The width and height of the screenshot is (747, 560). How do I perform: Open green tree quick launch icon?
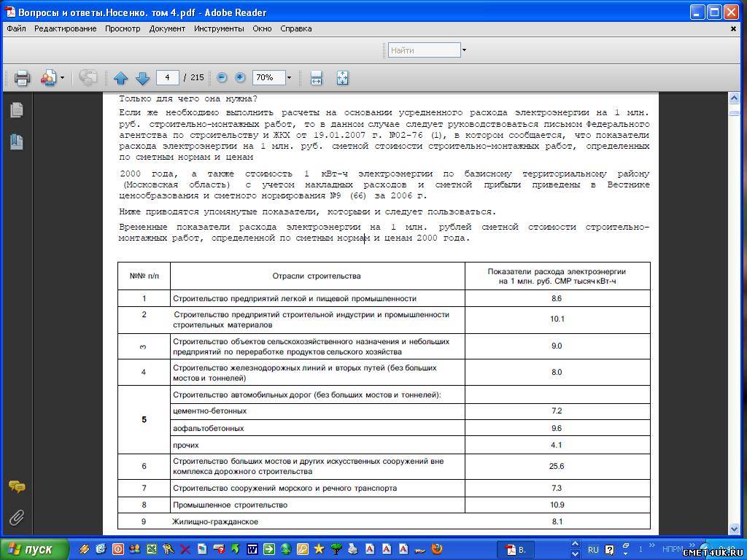(336, 549)
